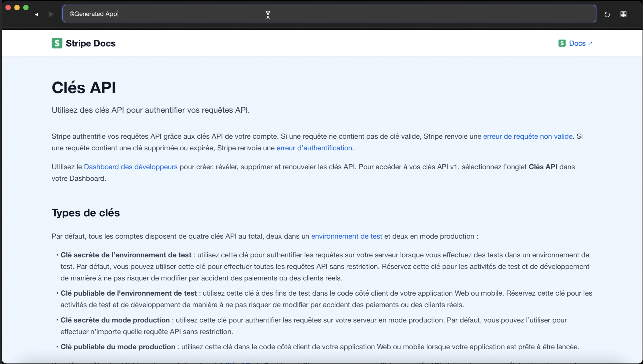The height and width of the screenshot is (364, 643).
Task: Follow the 'erreur de requête non valide' link
Action: (x=527, y=136)
